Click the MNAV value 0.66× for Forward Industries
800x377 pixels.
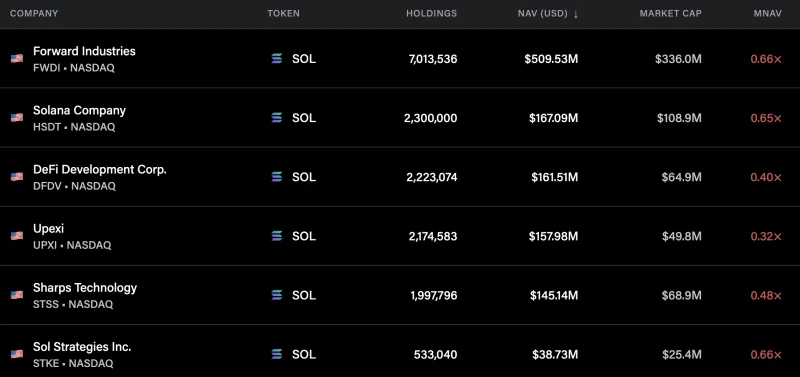click(x=766, y=59)
